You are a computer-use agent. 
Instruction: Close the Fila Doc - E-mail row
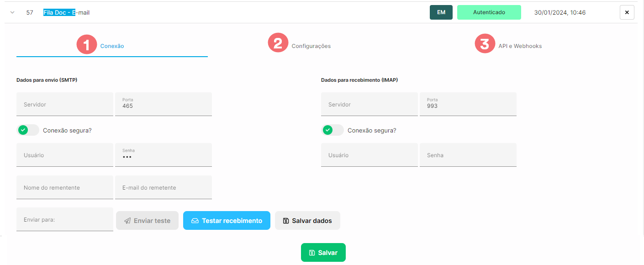[x=627, y=12]
